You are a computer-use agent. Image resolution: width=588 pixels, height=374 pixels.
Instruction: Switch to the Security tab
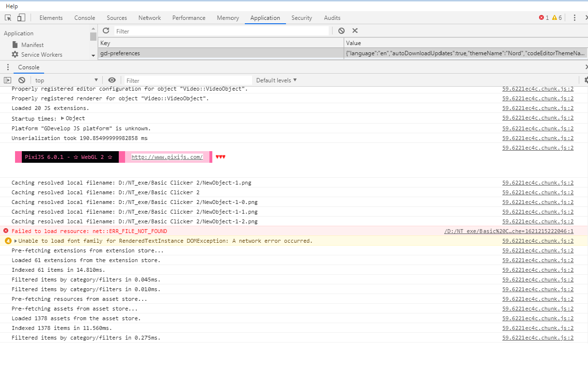coord(302,18)
